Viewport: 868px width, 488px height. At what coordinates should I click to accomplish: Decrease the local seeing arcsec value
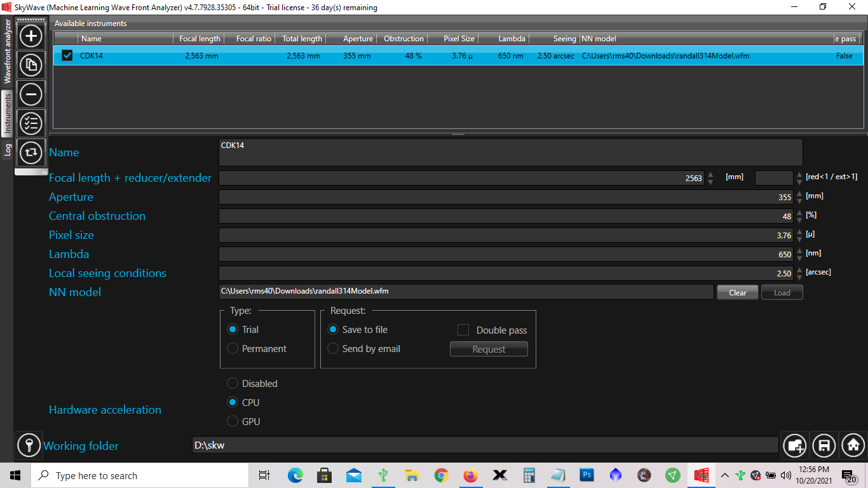click(x=799, y=277)
